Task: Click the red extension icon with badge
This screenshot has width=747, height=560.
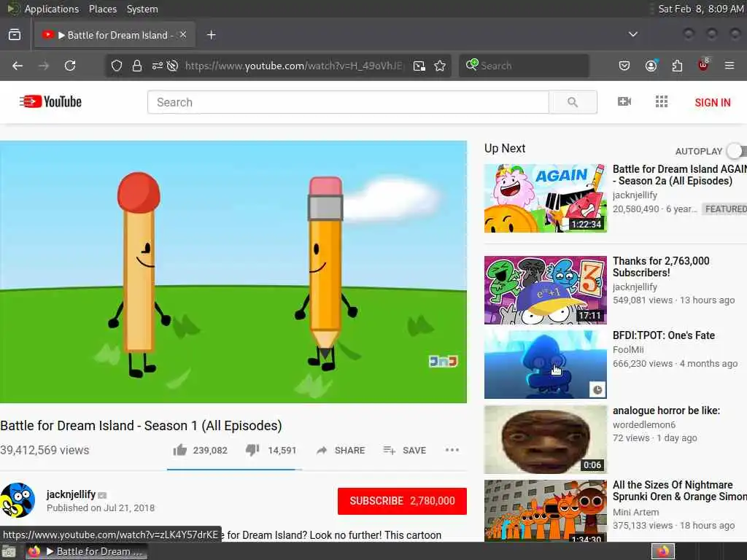Action: coord(703,65)
